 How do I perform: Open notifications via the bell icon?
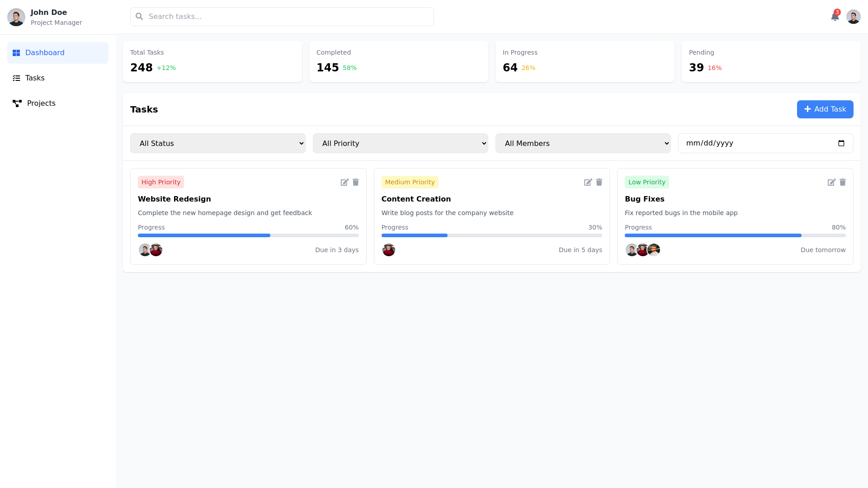point(835,16)
